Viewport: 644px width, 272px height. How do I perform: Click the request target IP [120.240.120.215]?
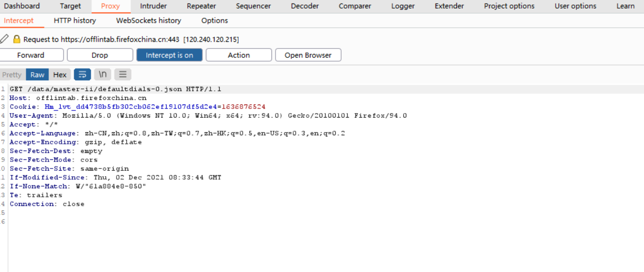211,39
